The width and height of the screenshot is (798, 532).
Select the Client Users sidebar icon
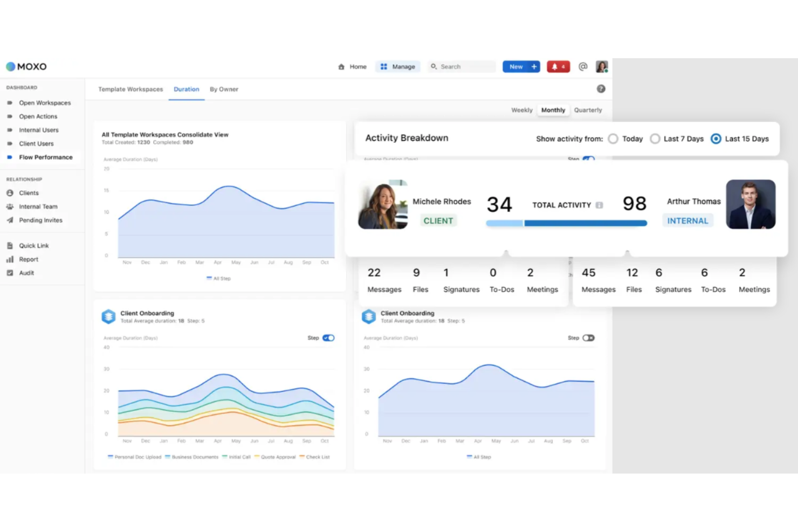[x=10, y=144]
